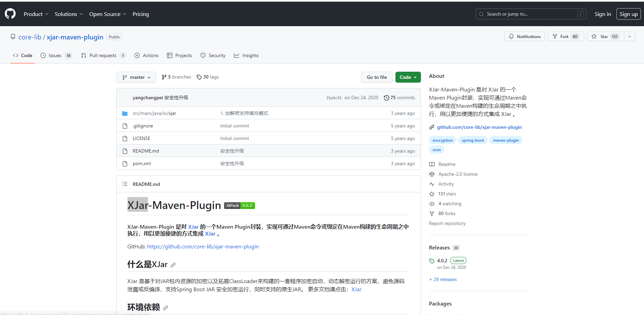The height and width of the screenshot is (315, 644).
Task: Open XJar link in README first paragraph
Action: (x=193, y=227)
